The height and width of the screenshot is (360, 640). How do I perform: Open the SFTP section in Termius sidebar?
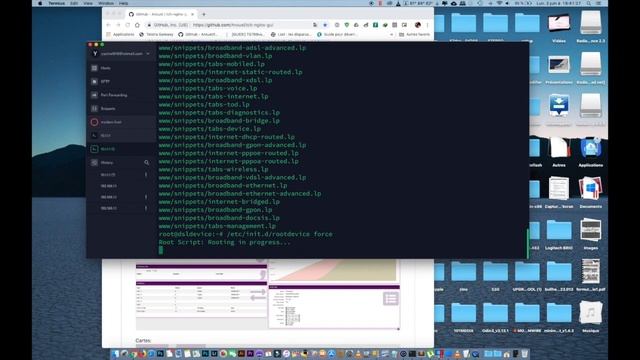pos(121,82)
